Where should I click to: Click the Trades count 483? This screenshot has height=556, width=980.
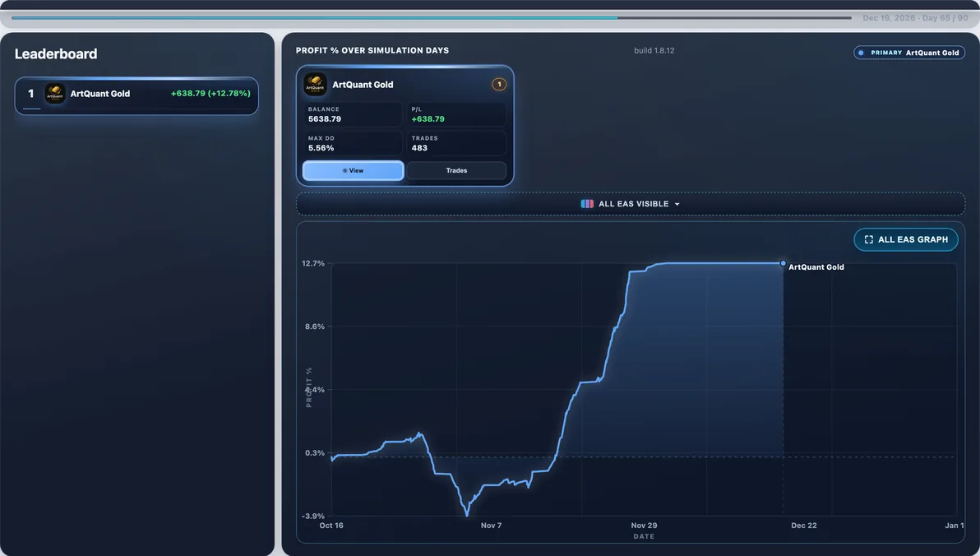pyautogui.click(x=419, y=148)
